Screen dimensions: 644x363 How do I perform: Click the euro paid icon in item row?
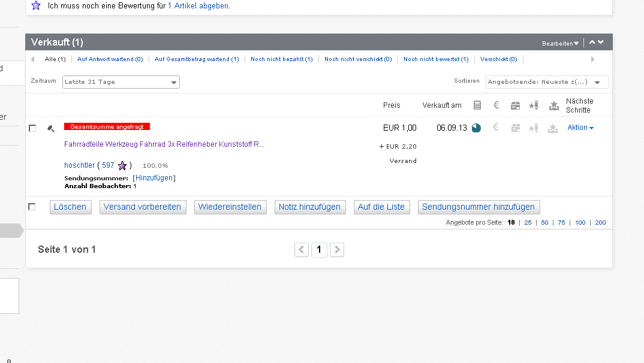[496, 128]
